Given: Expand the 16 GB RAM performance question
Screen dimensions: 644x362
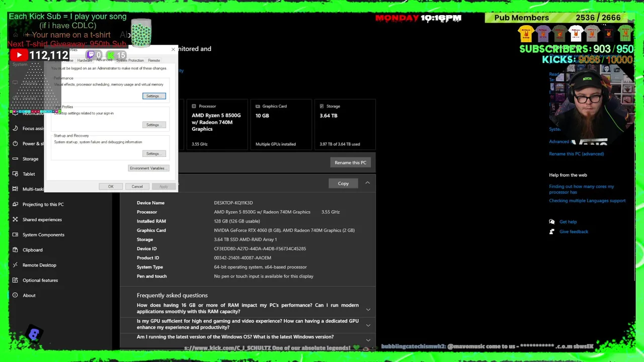Looking at the screenshot, I should 368,309.
